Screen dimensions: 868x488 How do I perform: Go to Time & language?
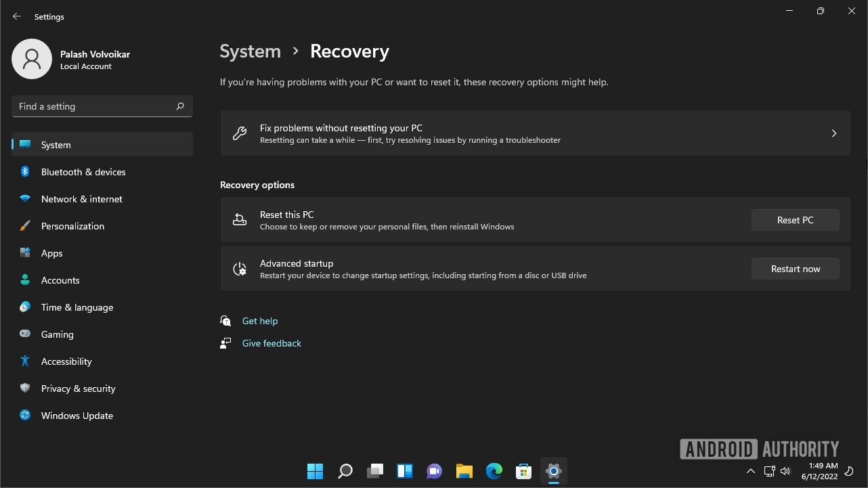102,307
